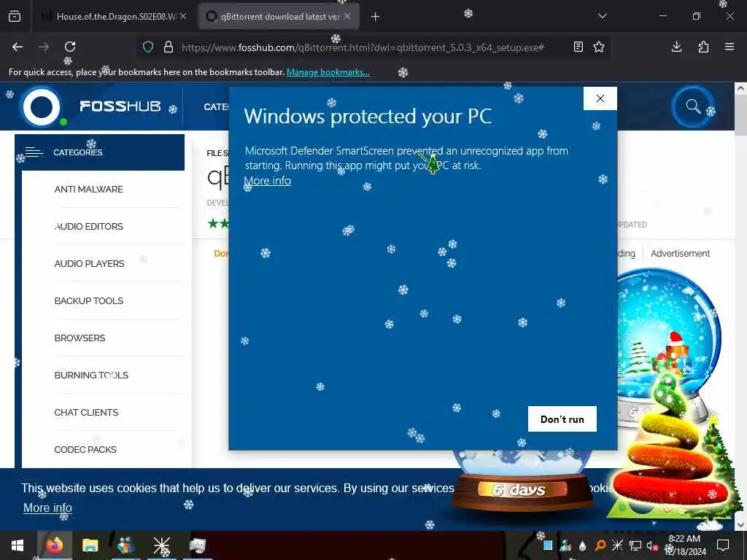Open the network tray icon
747x560 pixels.
pyautogui.click(x=635, y=545)
